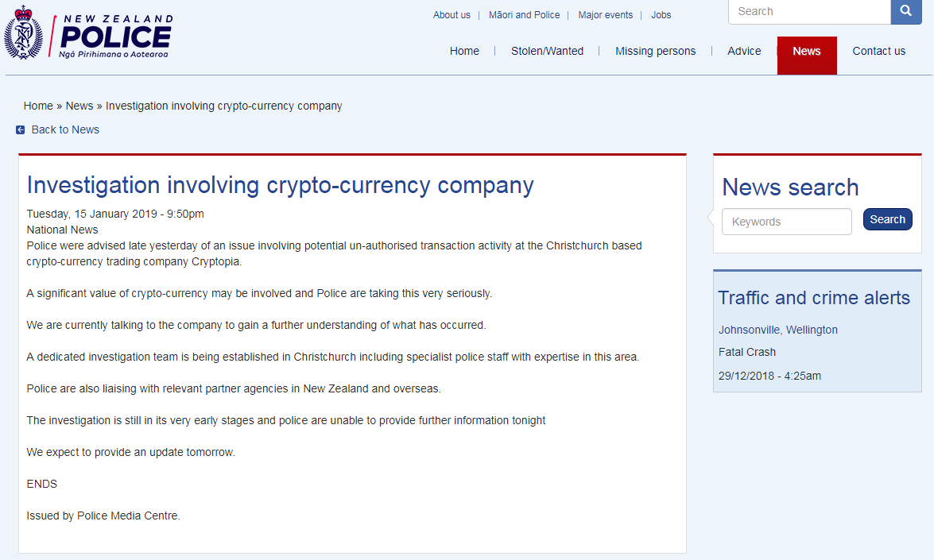This screenshot has width=934, height=560.
Task: Click the New Zealand Police crest logo
Action: [x=24, y=33]
